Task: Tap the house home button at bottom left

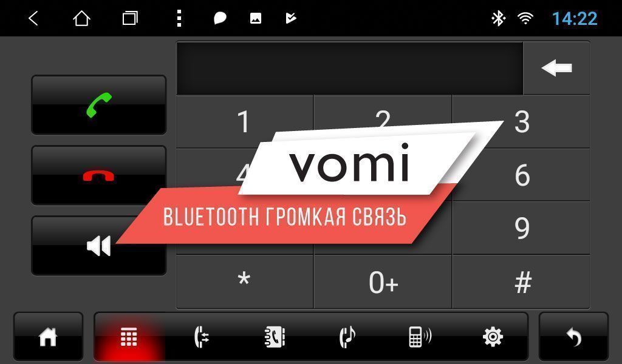Action: pos(48,337)
